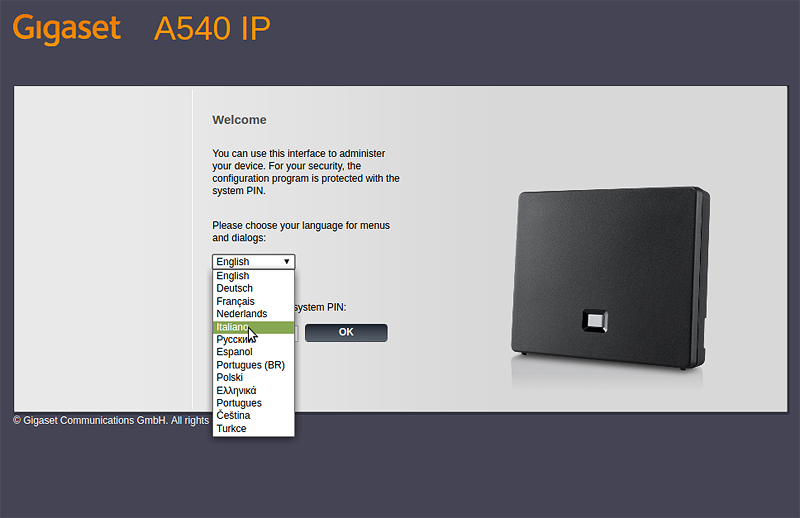Click the OK button
The width and height of the screenshot is (800, 518).
point(346,332)
